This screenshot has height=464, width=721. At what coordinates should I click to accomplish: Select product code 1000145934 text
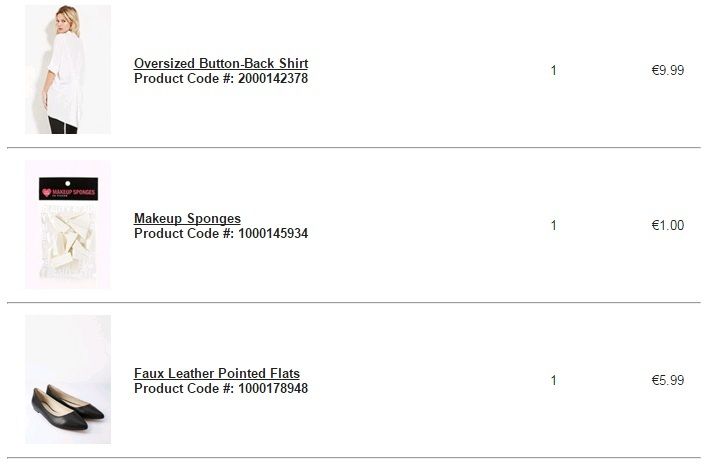(272, 233)
